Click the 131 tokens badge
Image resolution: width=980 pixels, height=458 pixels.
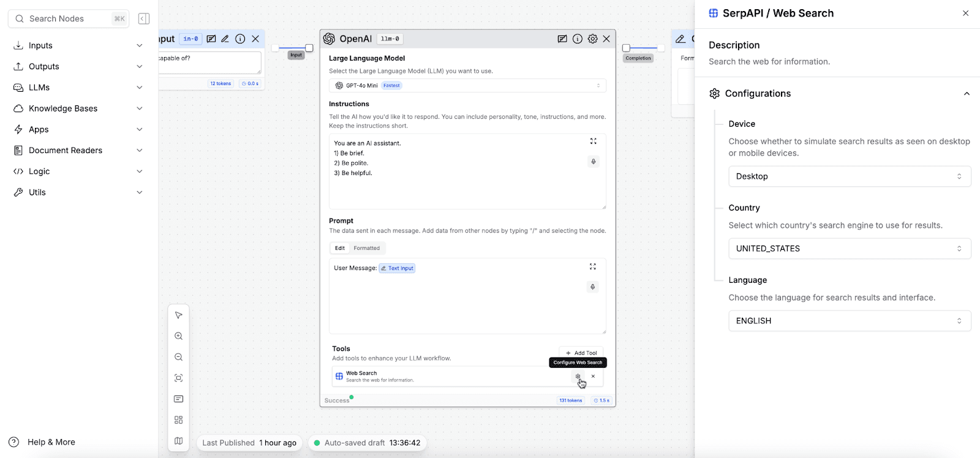(571, 400)
